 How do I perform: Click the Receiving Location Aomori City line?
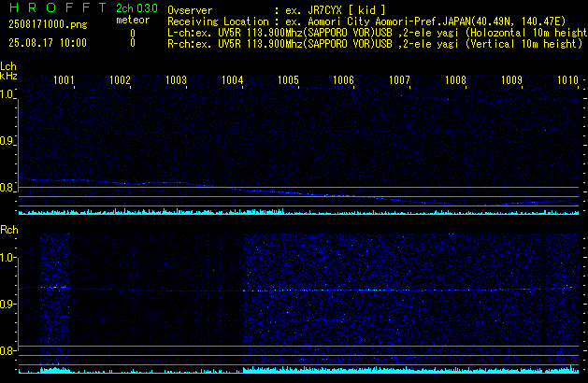(x=366, y=21)
